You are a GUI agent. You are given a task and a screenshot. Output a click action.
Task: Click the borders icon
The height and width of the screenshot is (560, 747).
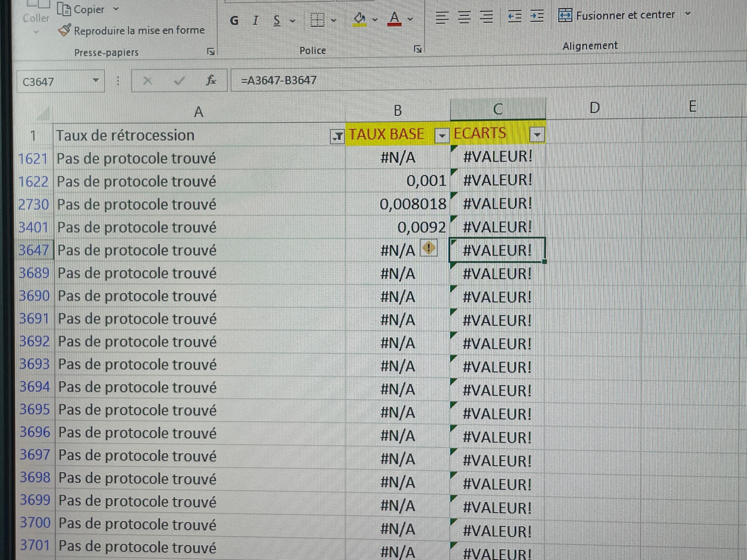(317, 20)
